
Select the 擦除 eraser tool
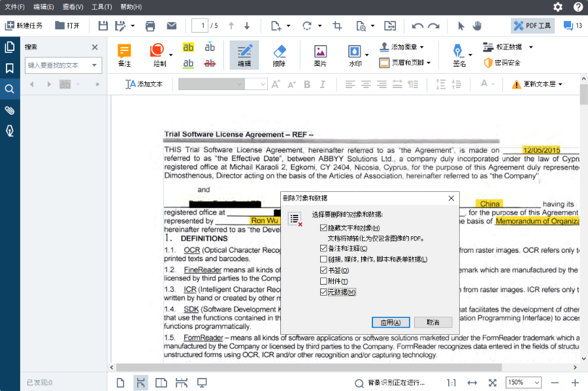(x=280, y=55)
